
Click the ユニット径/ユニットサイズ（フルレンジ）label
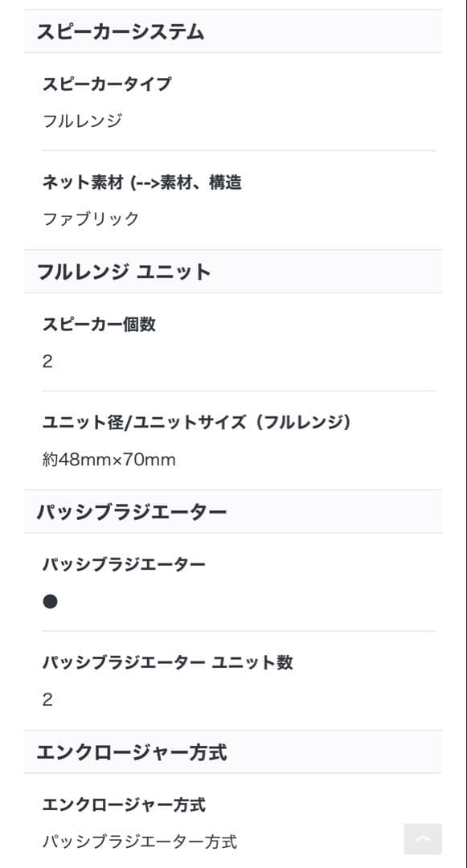[x=201, y=421]
